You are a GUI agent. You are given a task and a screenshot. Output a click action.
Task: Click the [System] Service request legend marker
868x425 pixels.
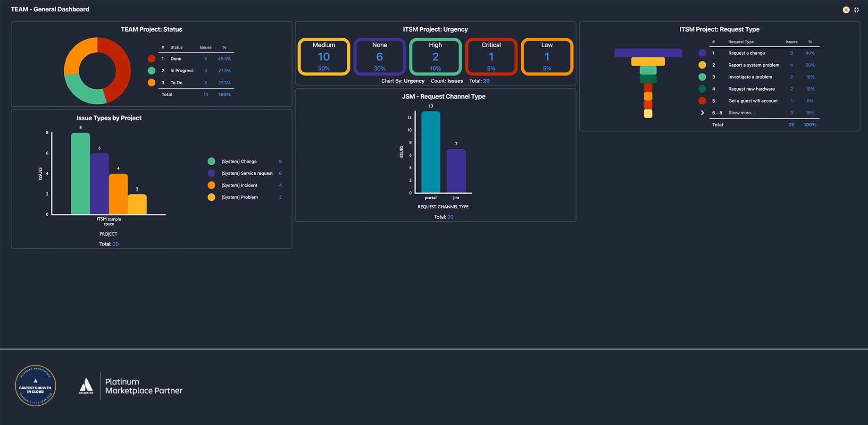tap(211, 173)
